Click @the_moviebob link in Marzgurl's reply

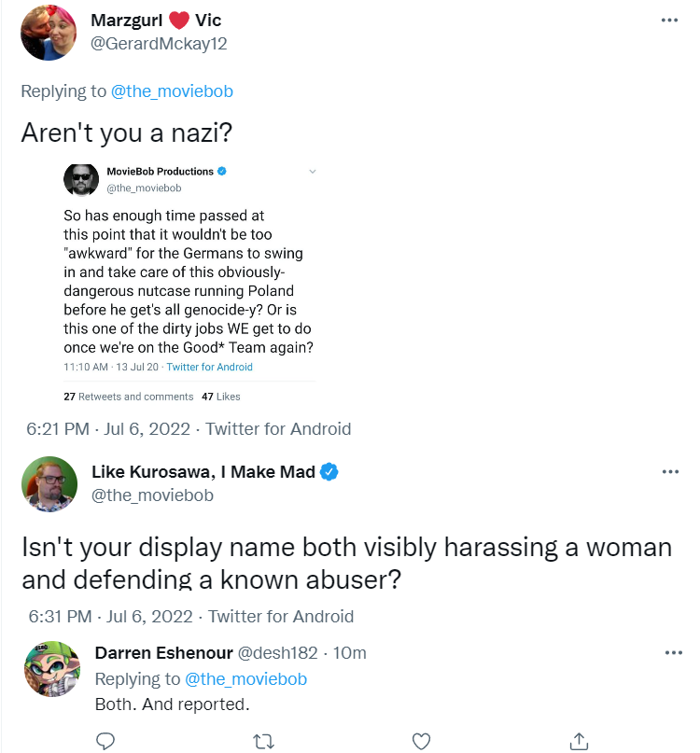click(172, 91)
